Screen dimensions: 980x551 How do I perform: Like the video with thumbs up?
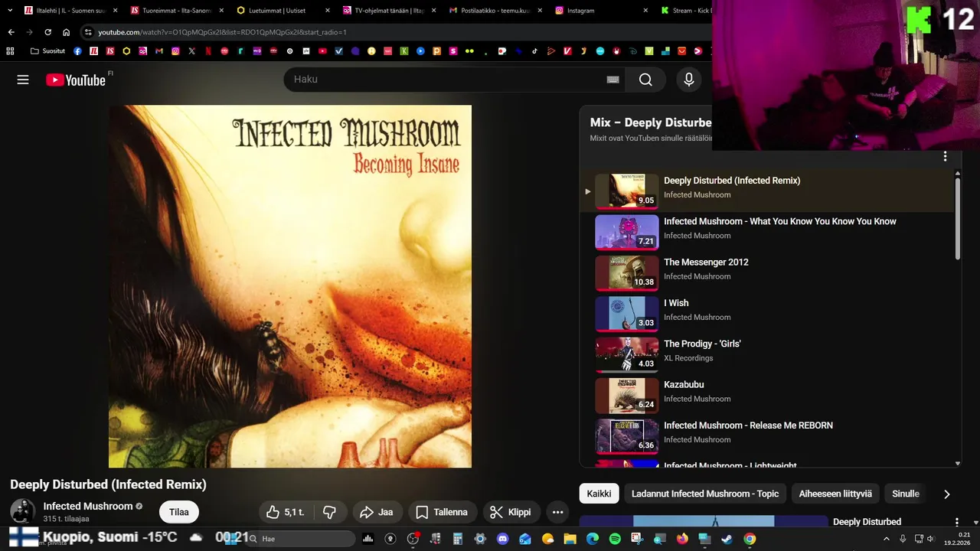click(286, 512)
